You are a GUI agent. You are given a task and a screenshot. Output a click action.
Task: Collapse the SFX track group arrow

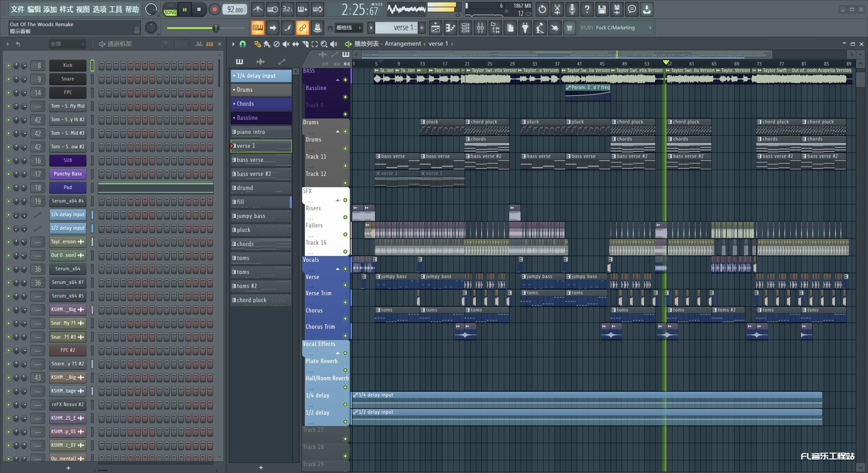point(337,200)
